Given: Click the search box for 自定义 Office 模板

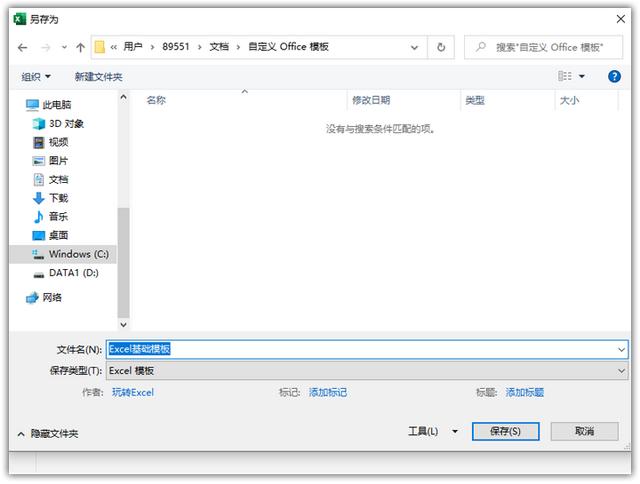Looking at the screenshot, I should 544,47.
